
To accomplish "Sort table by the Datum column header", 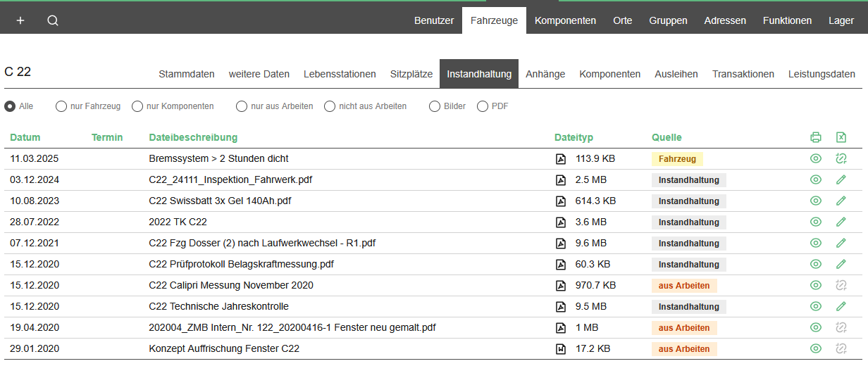I will click(25, 137).
